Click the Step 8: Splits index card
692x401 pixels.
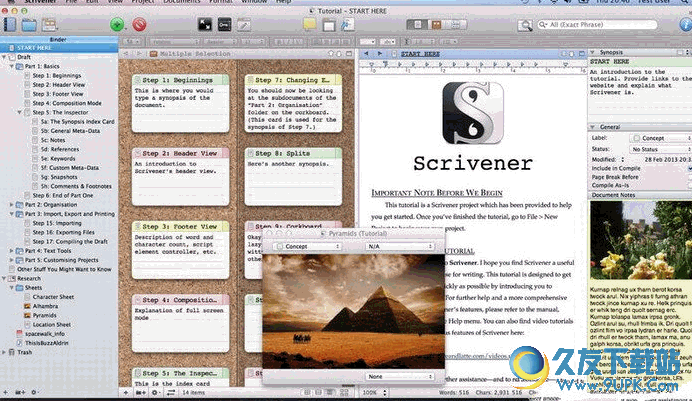[x=293, y=177]
